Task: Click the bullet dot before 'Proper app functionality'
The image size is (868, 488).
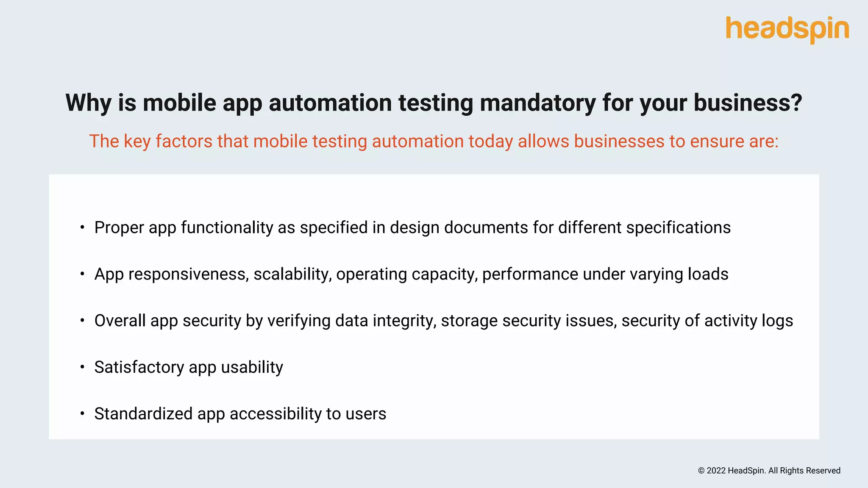Action: (82, 227)
